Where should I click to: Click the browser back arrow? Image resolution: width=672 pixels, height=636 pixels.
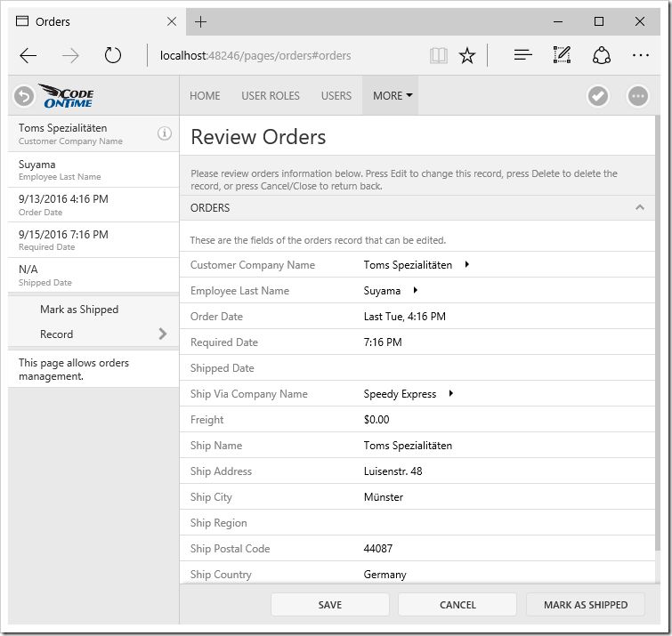point(28,56)
